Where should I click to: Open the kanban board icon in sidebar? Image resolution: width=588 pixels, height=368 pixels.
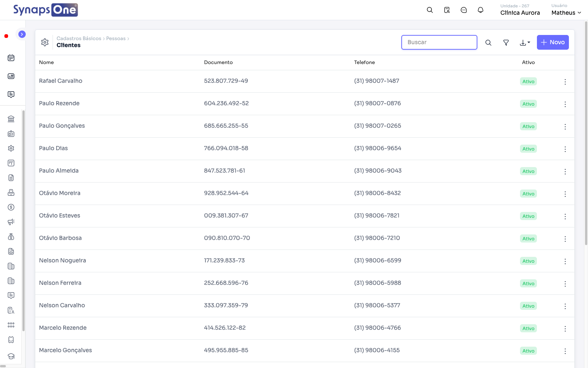pos(11,163)
